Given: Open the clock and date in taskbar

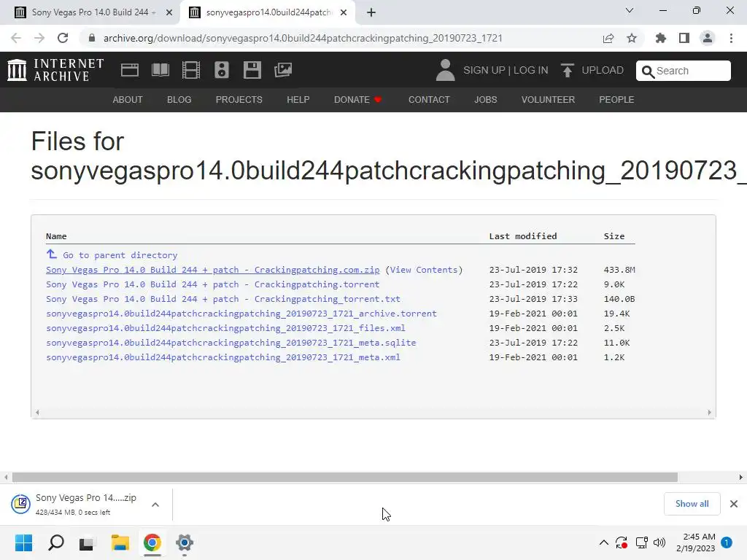Looking at the screenshot, I should [695, 542].
